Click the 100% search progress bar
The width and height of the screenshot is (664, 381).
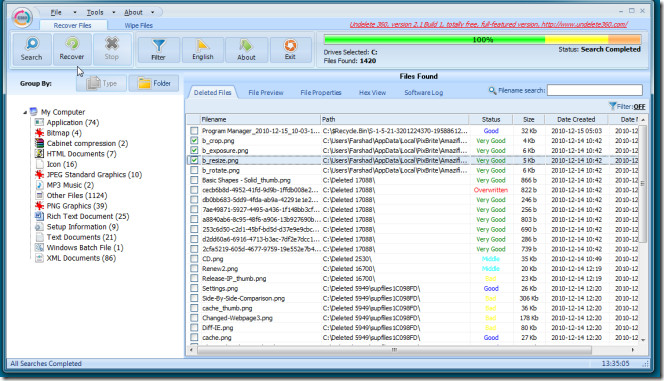(482, 40)
